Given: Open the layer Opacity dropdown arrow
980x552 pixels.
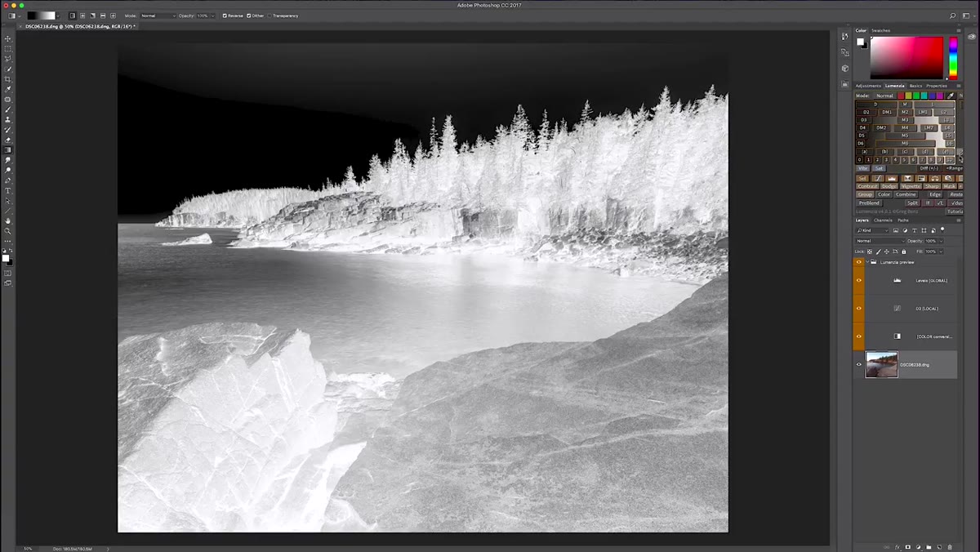Looking at the screenshot, I should (x=941, y=241).
